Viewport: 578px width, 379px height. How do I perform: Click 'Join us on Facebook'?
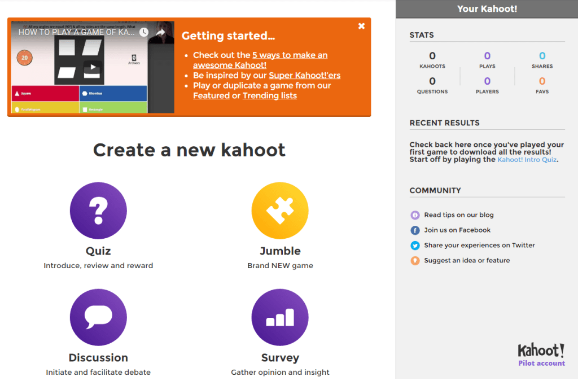[457, 230]
